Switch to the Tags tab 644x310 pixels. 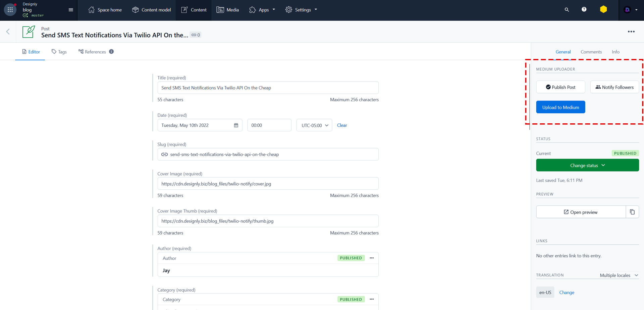pos(59,52)
